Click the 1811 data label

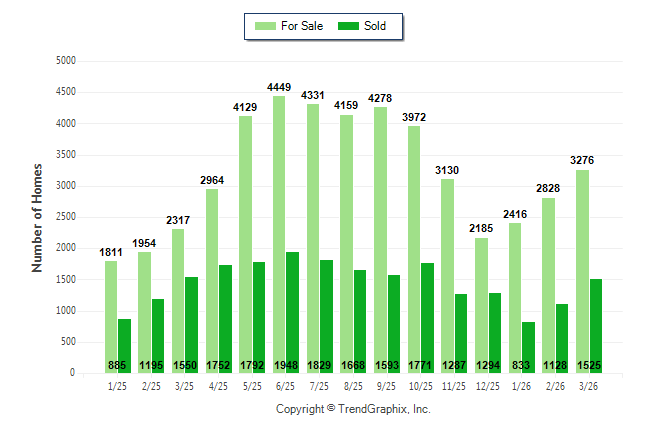click(x=111, y=253)
